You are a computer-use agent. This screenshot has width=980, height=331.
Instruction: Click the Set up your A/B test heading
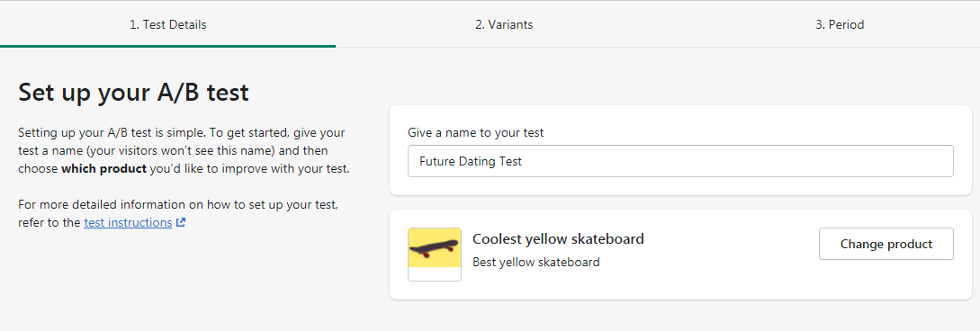(134, 93)
